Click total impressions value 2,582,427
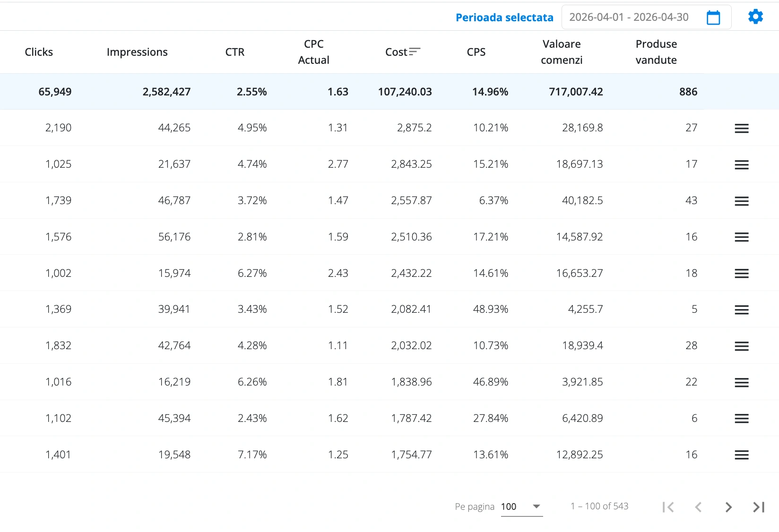779x532 pixels. pyautogui.click(x=166, y=92)
